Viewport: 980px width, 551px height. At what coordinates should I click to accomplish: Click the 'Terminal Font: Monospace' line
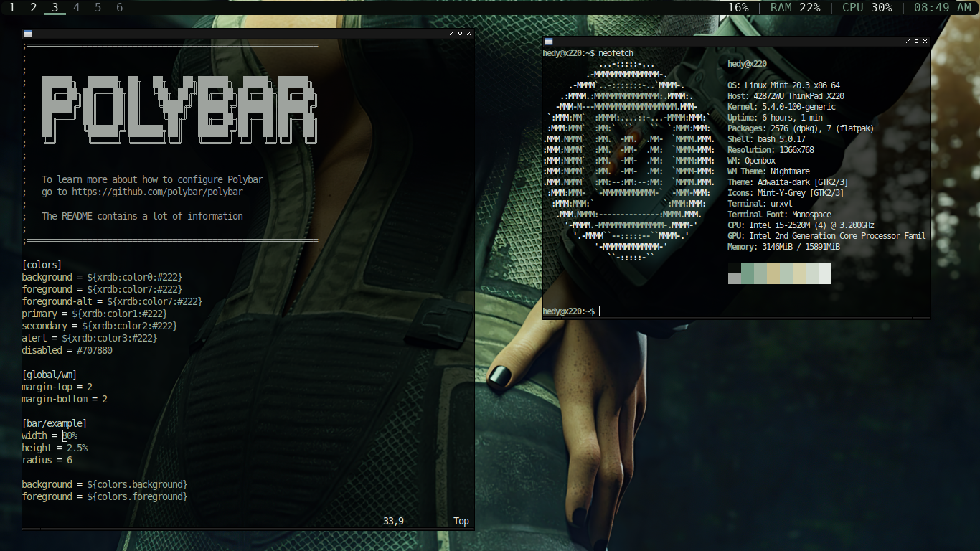pyautogui.click(x=779, y=215)
